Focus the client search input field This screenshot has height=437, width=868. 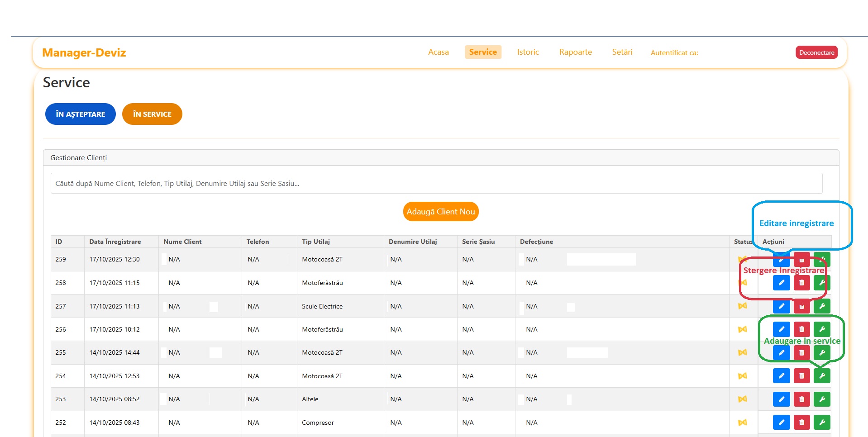coord(436,183)
